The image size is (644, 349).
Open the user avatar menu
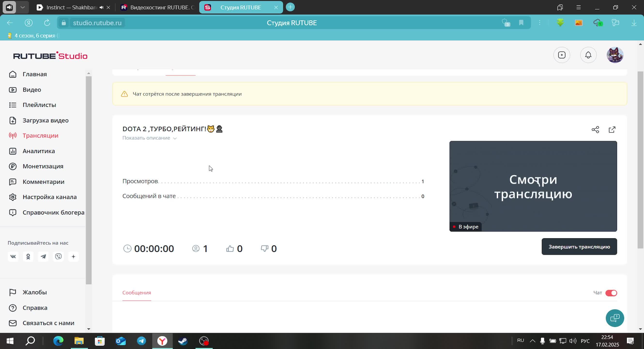(x=615, y=55)
